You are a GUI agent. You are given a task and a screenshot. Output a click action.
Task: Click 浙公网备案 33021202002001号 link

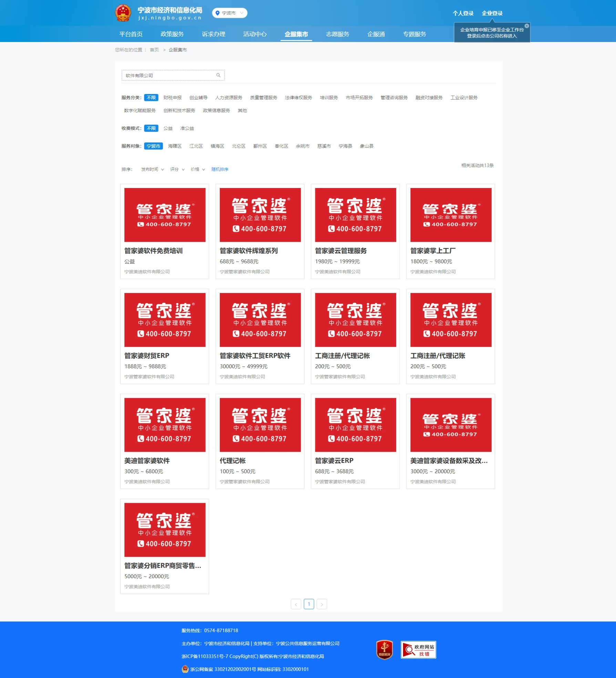click(x=223, y=669)
